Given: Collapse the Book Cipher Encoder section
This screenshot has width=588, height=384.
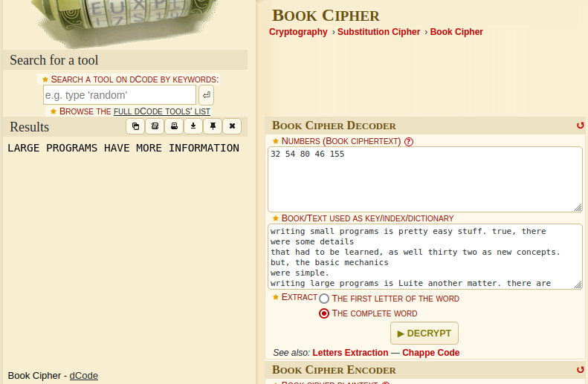Looking at the screenshot, I should point(581,369).
